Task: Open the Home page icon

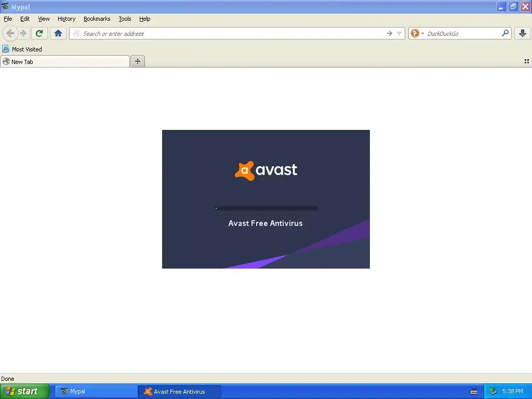Action: [x=58, y=33]
